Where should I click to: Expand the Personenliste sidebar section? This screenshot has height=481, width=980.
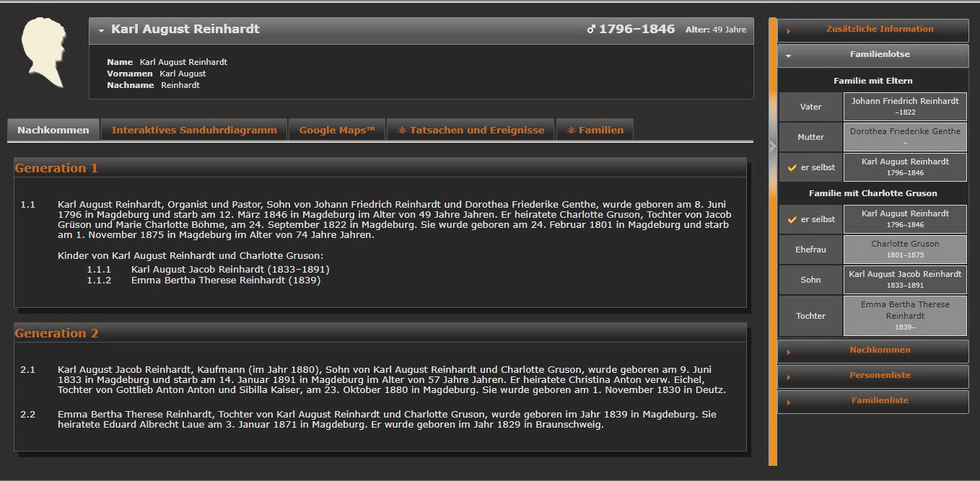[872, 376]
